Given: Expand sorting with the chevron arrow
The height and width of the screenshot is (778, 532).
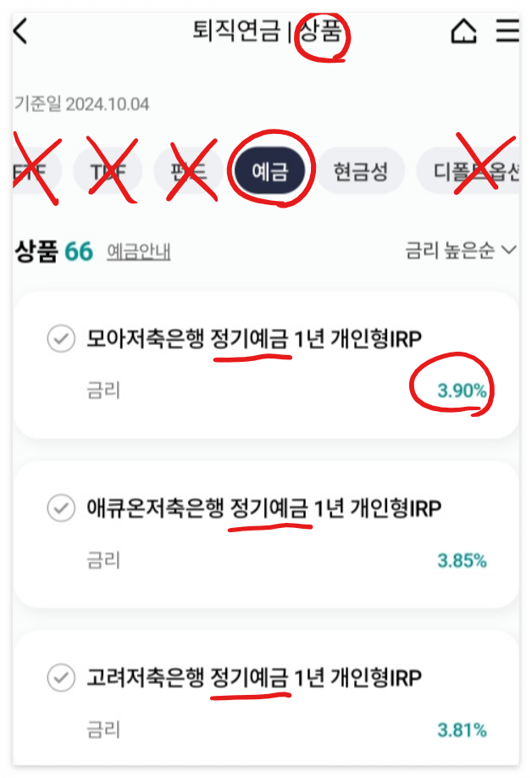Looking at the screenshot, I should pyautogui.click(x=509, y=249).
